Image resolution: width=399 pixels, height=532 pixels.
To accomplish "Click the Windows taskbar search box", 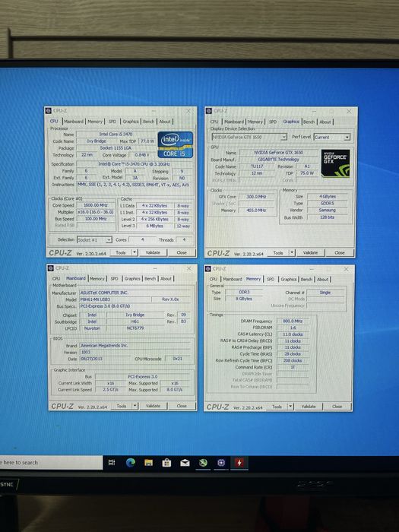I will click(x=51, y=462).
